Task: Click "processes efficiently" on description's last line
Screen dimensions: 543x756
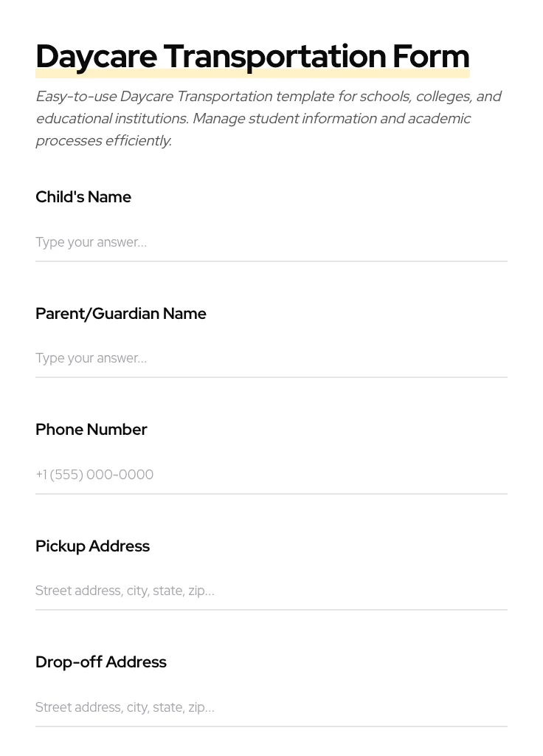Action: tap(103, 141)
